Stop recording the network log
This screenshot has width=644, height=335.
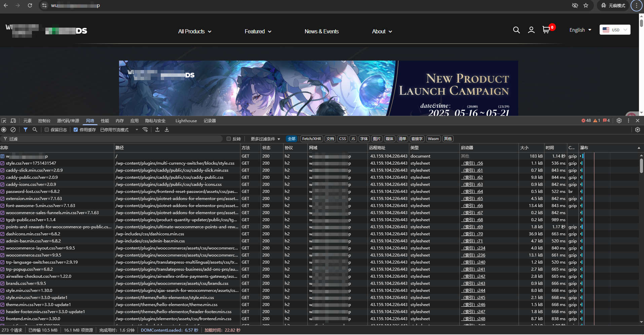point(4,130)
